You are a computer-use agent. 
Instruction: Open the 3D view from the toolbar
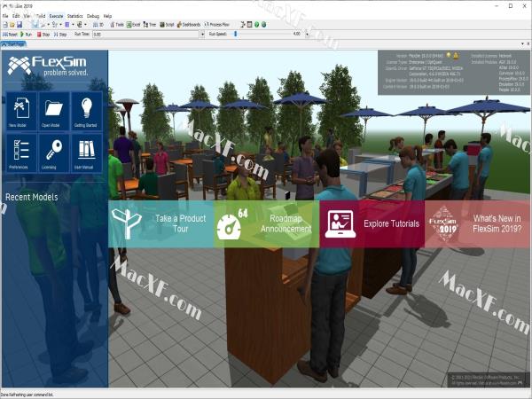click(x=98, y=25)
